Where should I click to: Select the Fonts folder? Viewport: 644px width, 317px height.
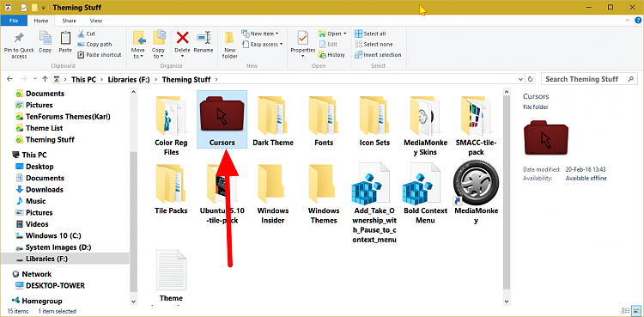(324, 121)
